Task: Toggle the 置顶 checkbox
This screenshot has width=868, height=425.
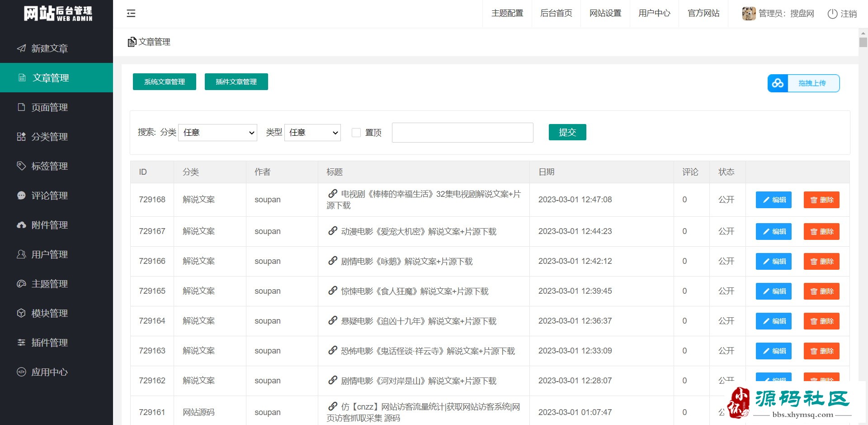Action: pos(356,133)
